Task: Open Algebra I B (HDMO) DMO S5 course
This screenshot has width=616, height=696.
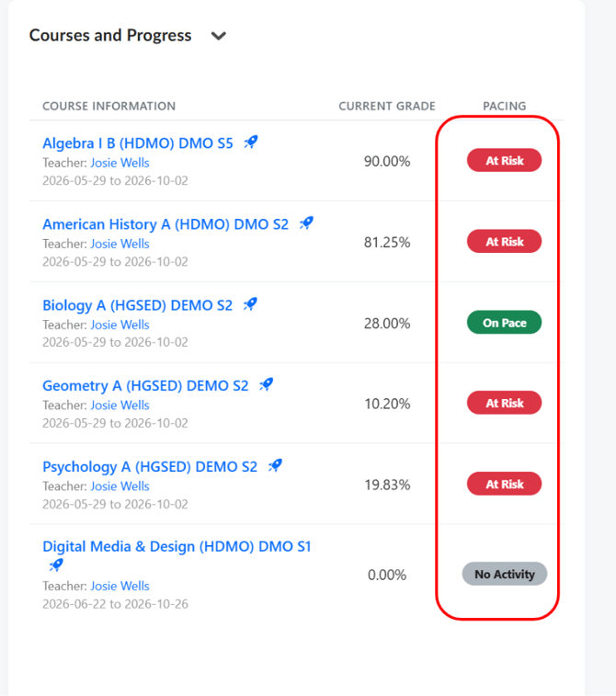Action: coord(138,143)
